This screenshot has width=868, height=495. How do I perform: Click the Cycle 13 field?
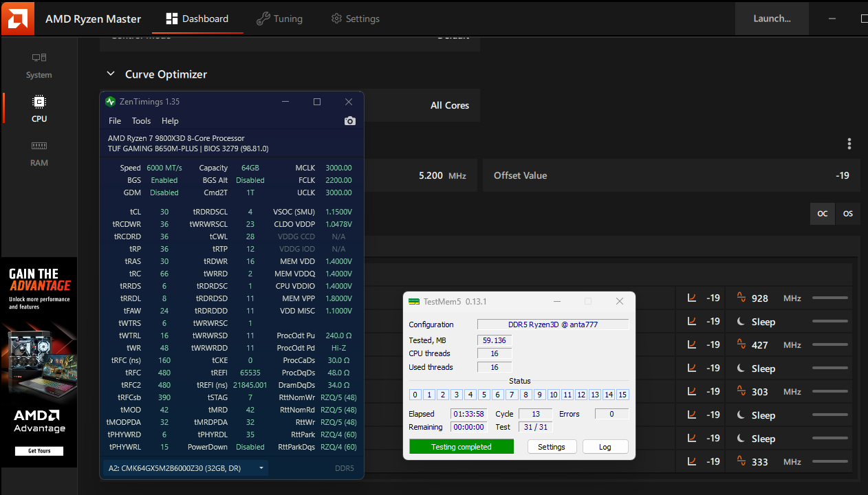tap(535, 414)
